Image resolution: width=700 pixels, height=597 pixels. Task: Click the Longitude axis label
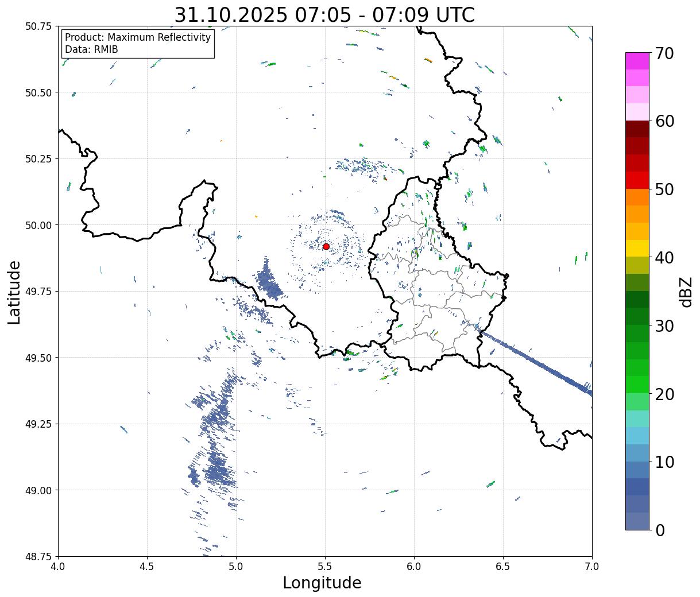[x=322, y=583]
